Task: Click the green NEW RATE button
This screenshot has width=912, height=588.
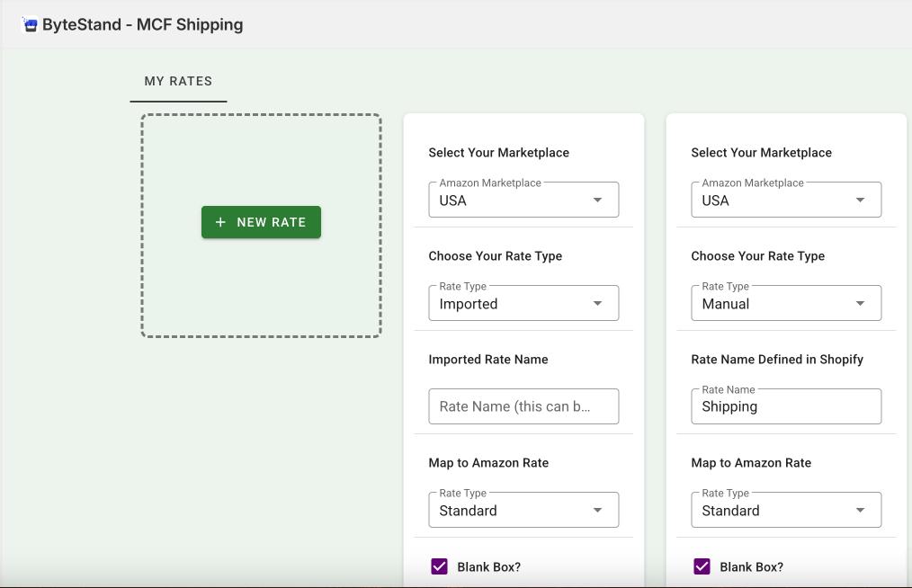Action: point(261,222)
